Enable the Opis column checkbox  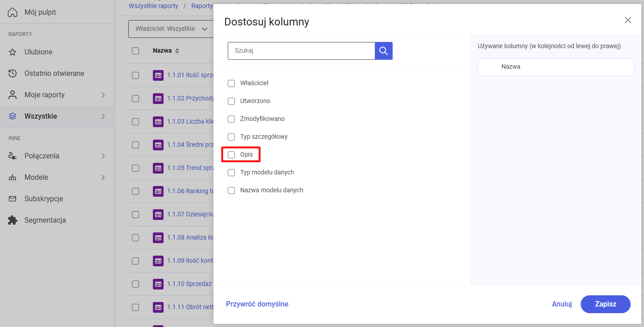tap(231, 155)
